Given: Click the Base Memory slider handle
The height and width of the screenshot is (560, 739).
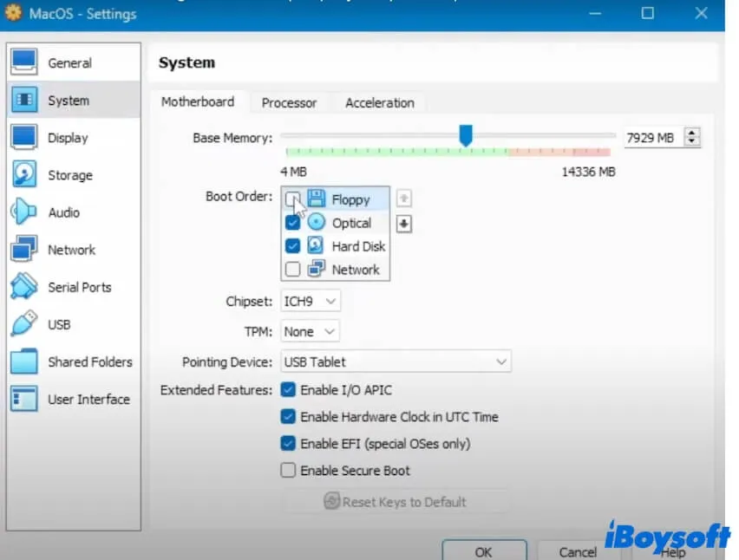Looking at the screenshot, I should click(x=466, y=135).
